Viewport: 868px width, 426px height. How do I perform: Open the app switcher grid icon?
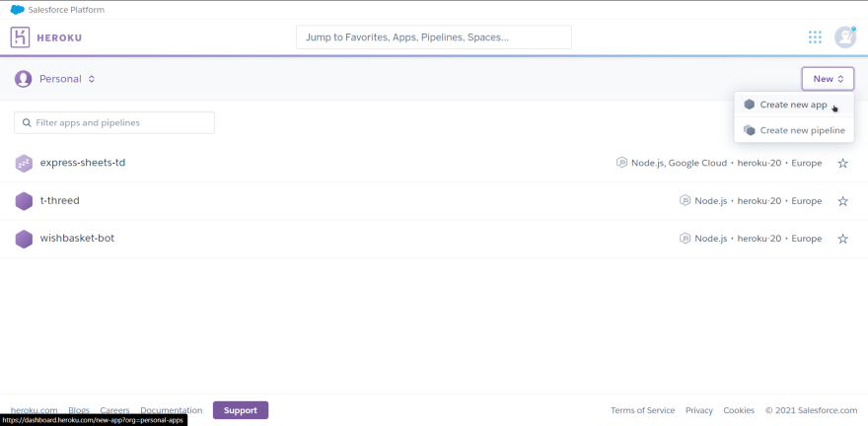pyautogui.click(x=815, y=37)
